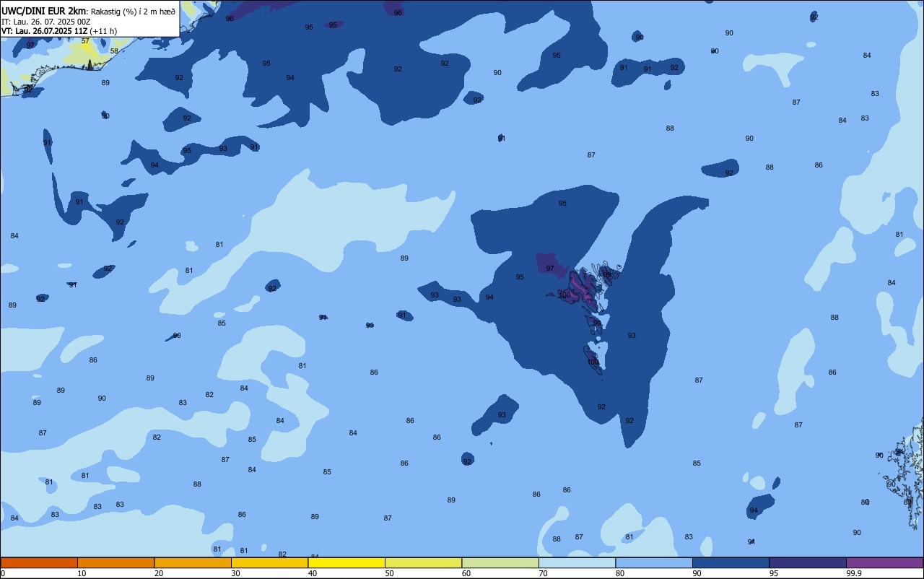The height and width of the screenshot is (579, 924).
Task: Select the '20' legend scale label
Action: 159,573
